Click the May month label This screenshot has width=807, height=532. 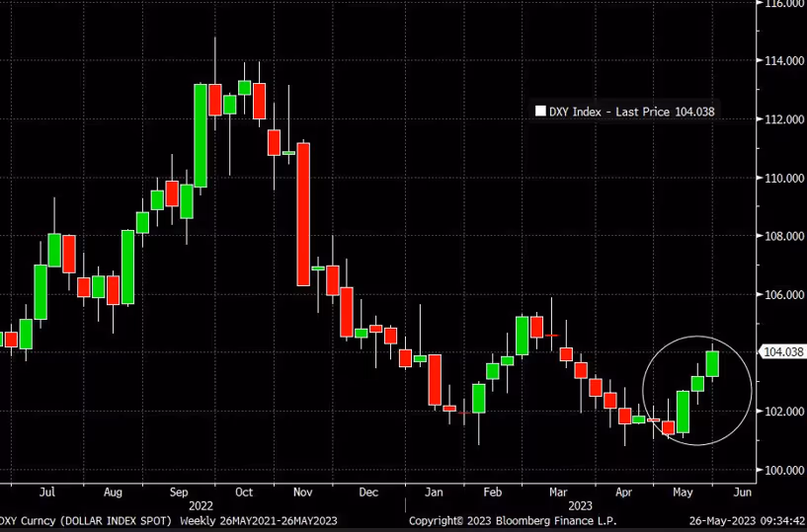pyautogui.click(x=683, y=493)
